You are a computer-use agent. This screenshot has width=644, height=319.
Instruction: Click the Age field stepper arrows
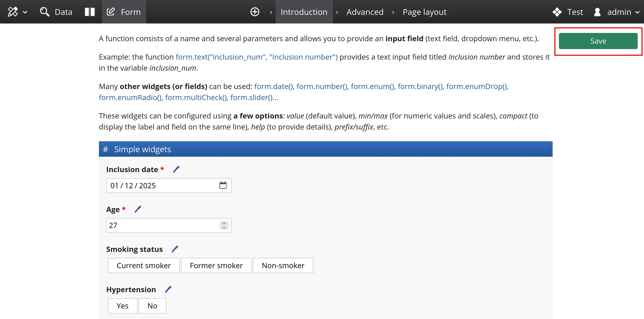click(x=224, y=225)
